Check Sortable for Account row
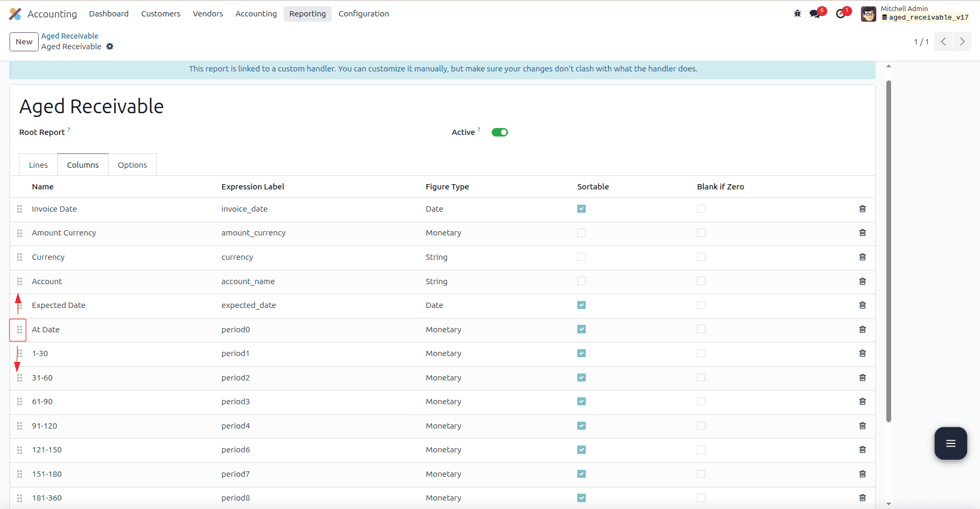The image size is (980, 509). coord(582,281)
